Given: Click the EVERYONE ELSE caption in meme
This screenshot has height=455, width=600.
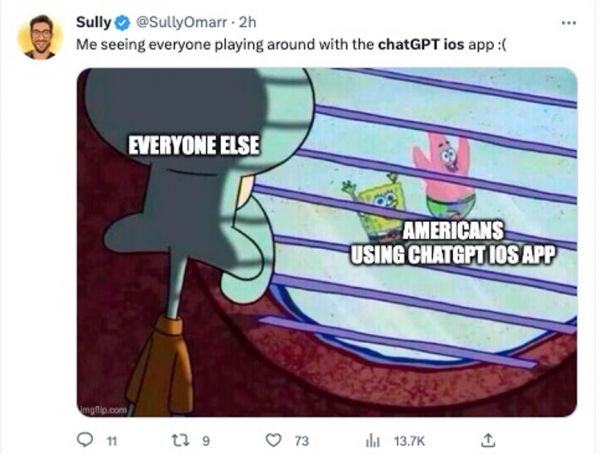Looking at the screenshot, I should point(194,145).
